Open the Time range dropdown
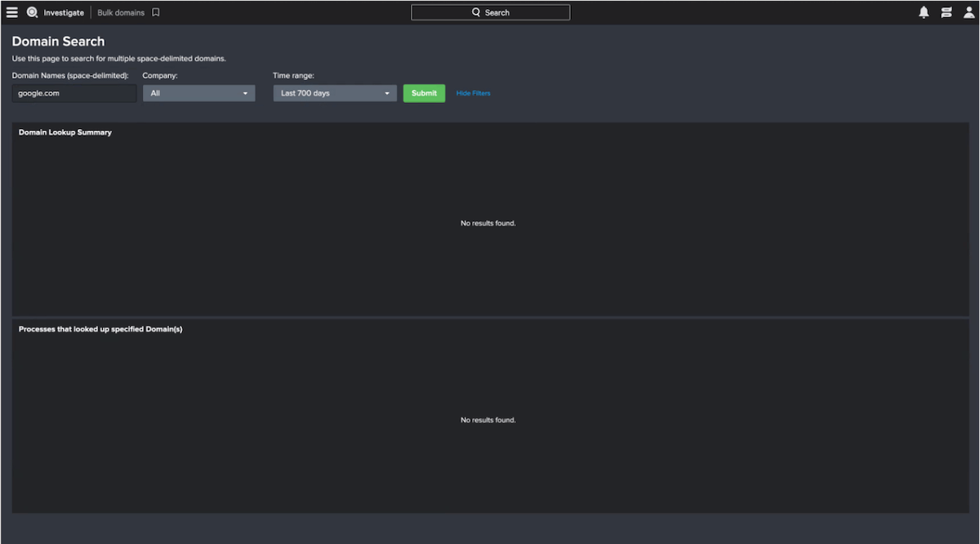Viewport: 980px width, 544px height. tap(334, 92)
